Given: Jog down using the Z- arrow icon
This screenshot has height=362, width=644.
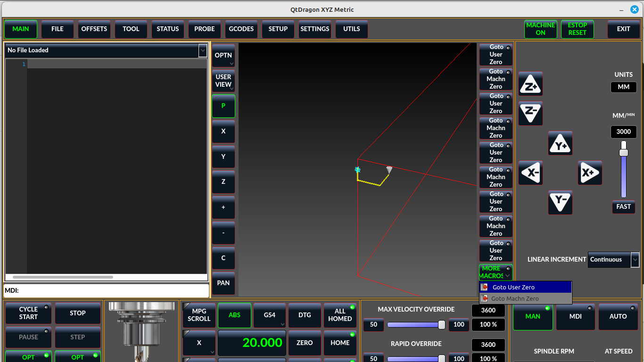Looking at the screenshot, I should pos(530,113).
